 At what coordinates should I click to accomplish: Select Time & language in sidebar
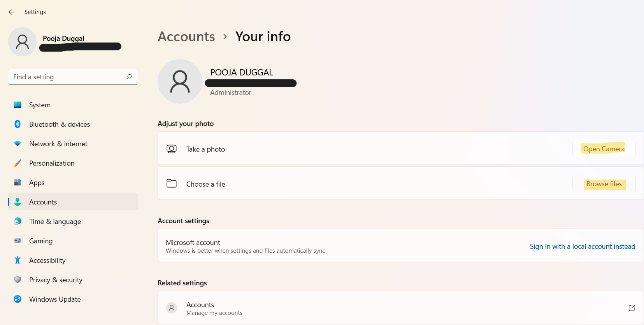[55, 222]
